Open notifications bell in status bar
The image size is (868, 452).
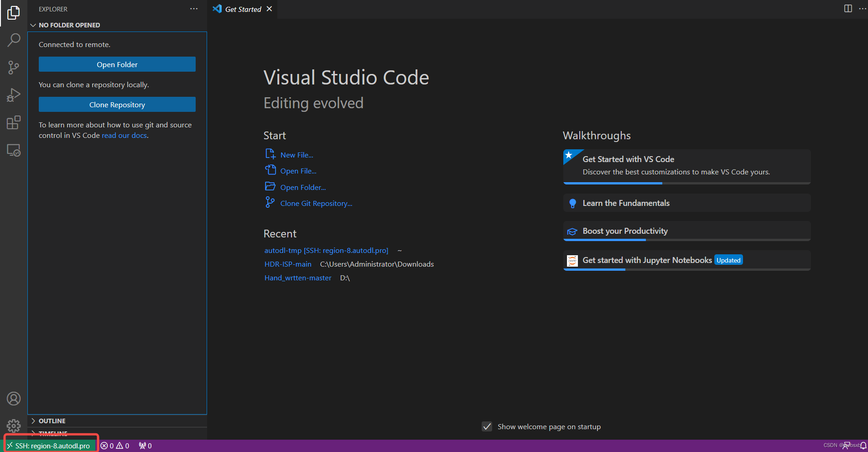click(863, 446)
